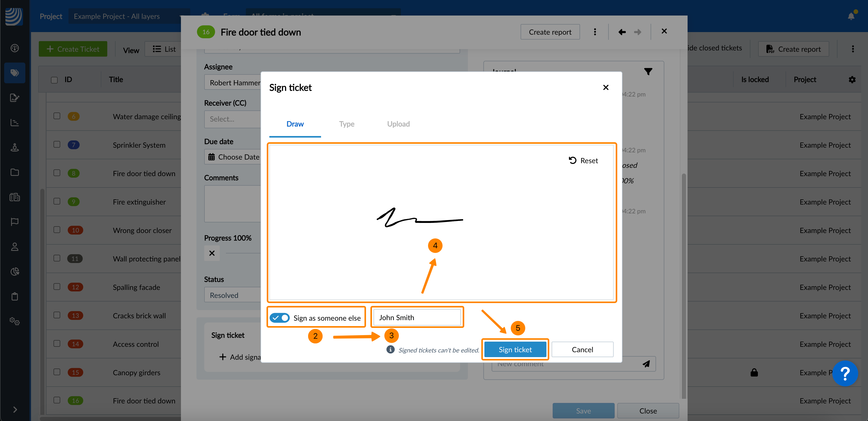Tick the select-all checkbox next to ID
The image size is (868, 421).
point(54,80)
